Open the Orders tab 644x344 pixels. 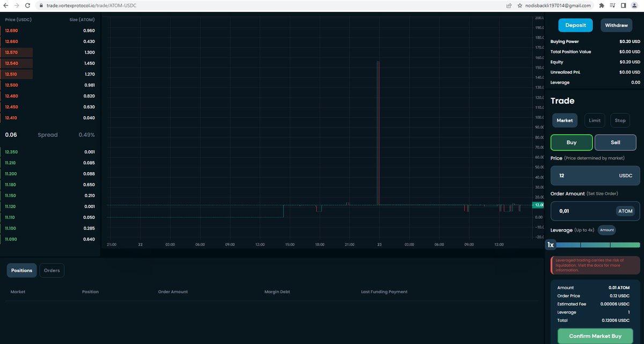pos(52,270)
